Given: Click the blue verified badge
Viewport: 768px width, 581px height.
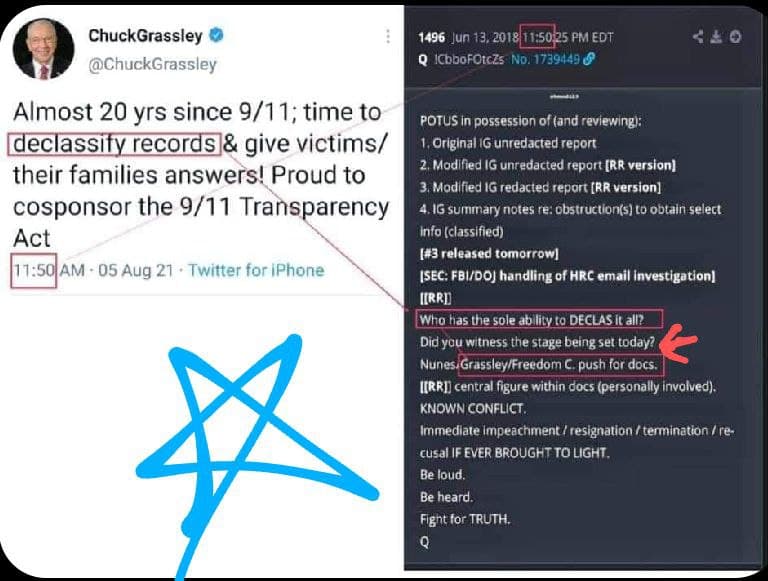Looking at the screenshot, I should [216, 35].
